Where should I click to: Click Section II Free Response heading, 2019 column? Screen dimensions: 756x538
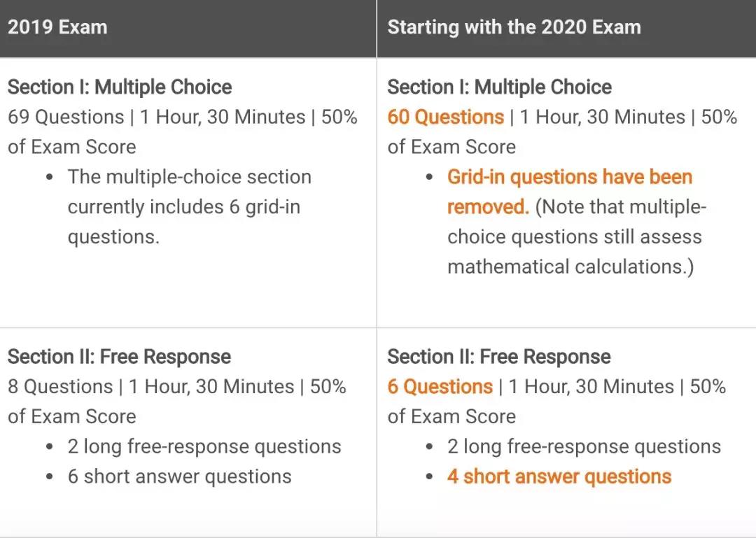119,357
